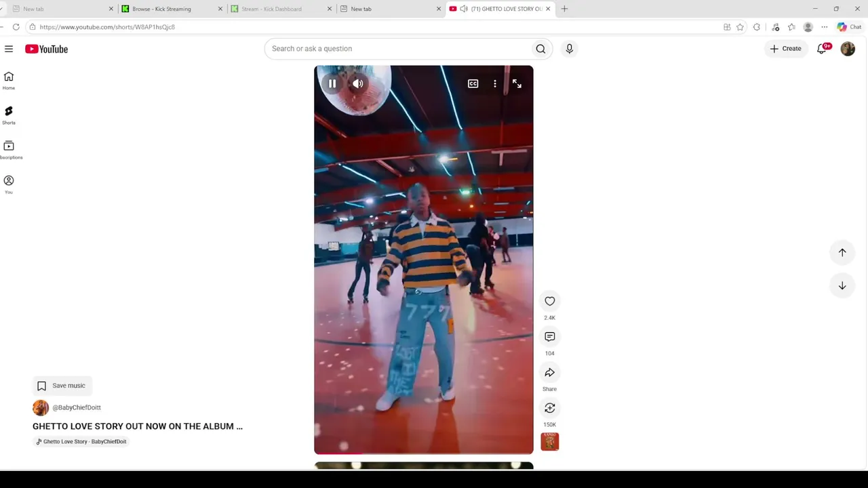868x488 pixels.
Task: Open the browser profile menu
Action: point(808,27)
